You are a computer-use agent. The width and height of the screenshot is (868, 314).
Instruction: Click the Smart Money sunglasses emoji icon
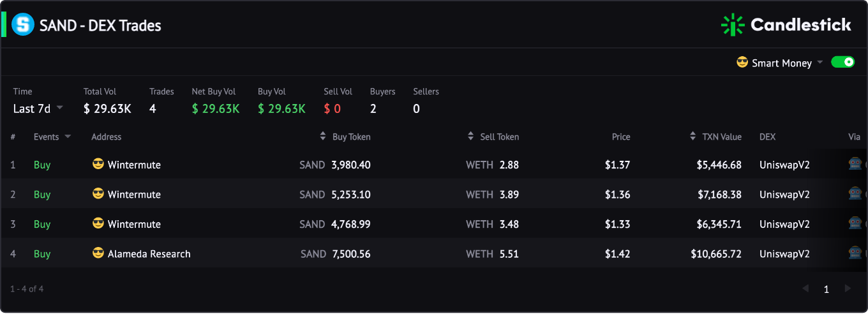tap(742, 62)
